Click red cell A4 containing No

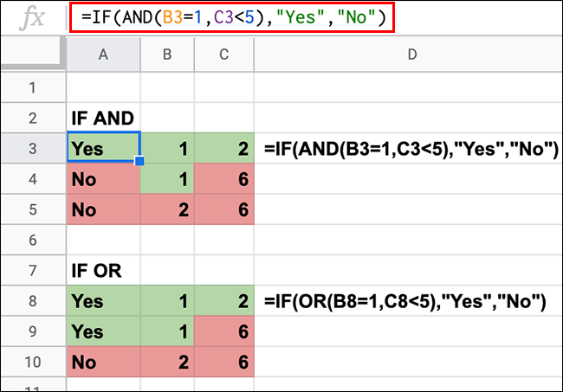(x=103, y=179)
